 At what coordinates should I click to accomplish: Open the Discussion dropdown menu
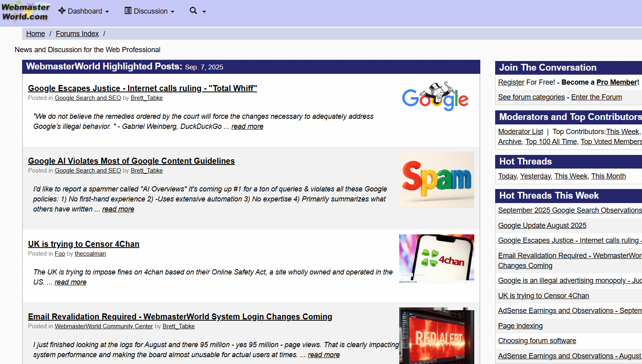150,11
